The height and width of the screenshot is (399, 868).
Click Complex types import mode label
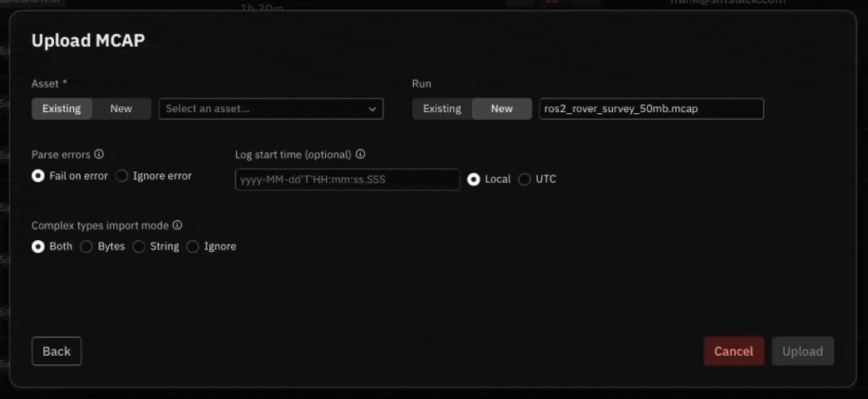(101, 225)
